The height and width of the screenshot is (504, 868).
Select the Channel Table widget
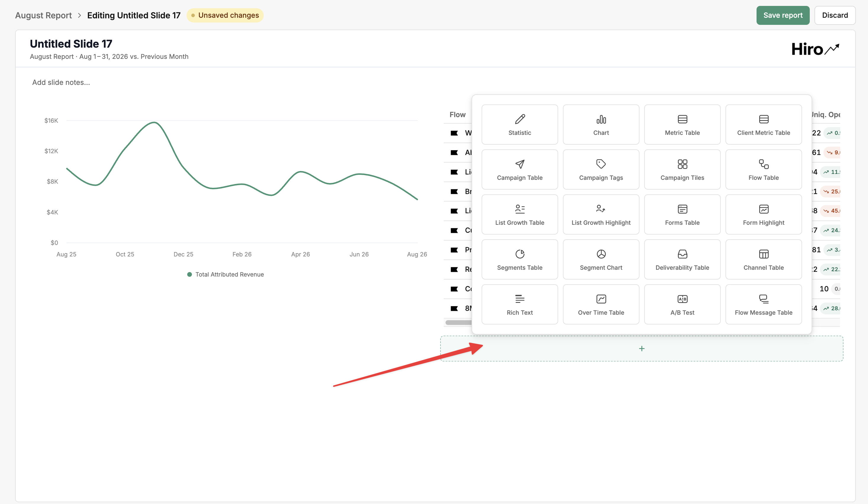click(x=763, y=259)
